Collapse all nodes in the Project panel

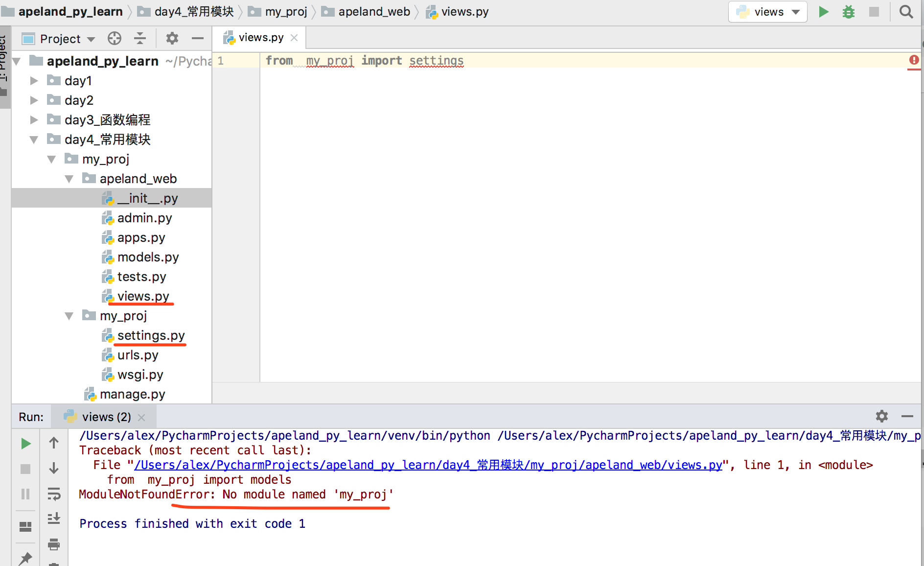pos(140,38)
